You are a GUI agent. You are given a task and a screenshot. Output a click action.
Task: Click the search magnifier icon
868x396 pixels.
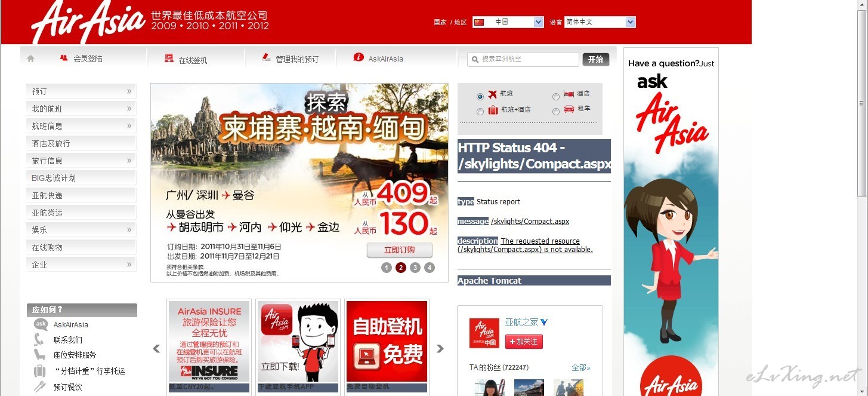(475, 59)
